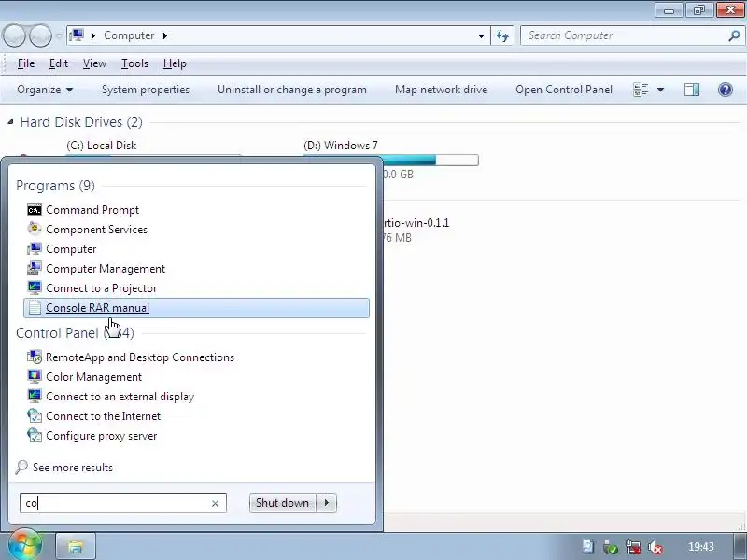The image size is (747, 560).
Task: Click Map network drive
Action: [x=441, y=90]
